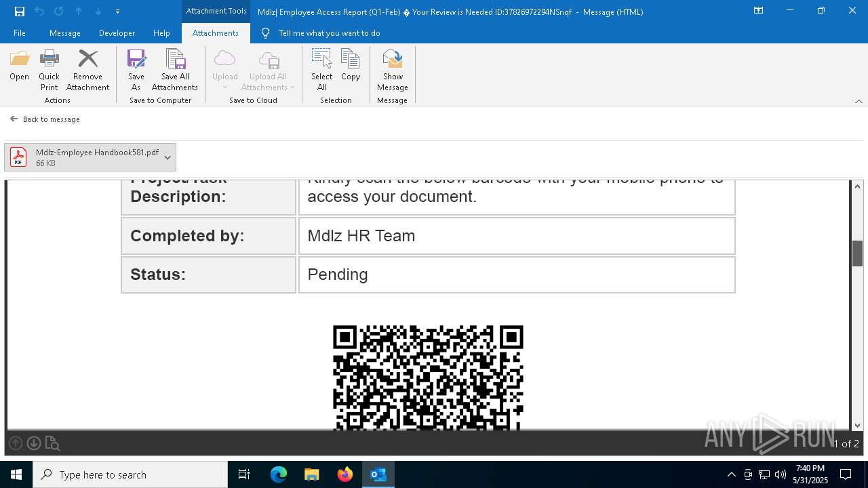This screenshot has height=488, width=868.
Task: Open the PDF attachment's dropdown arrow
Action: click(168, 157)
